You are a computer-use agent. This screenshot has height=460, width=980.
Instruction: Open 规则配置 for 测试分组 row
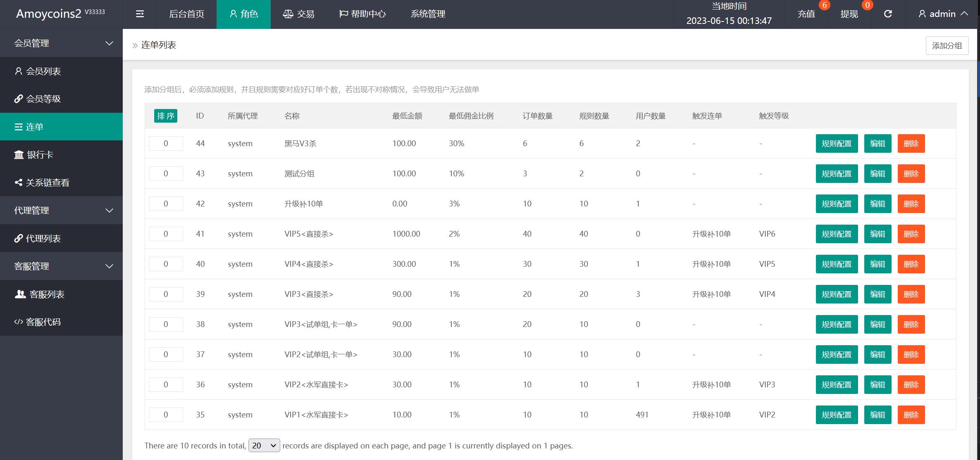tap(836, 173)
